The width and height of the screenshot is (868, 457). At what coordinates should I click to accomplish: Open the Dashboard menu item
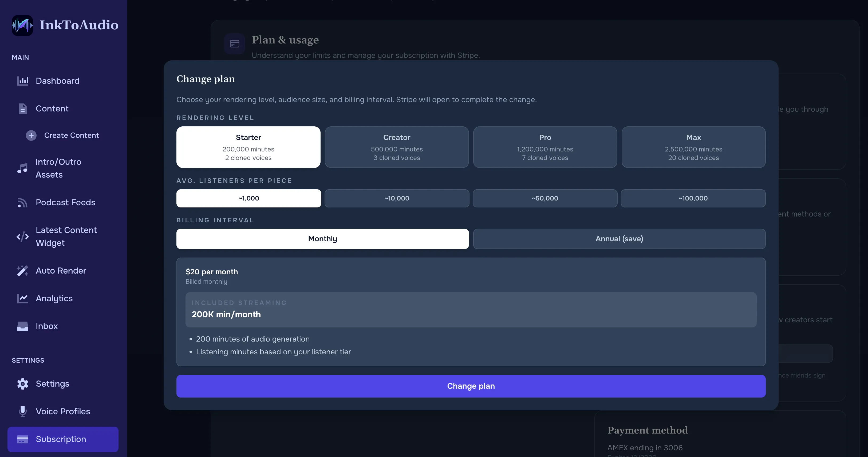(63, 81)
